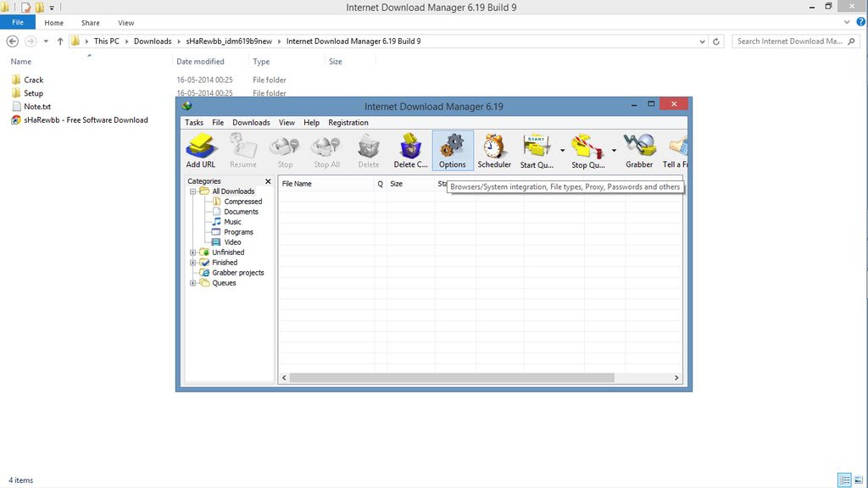Open the Help menu in IDM
868x488 pixels.
coord(312,123)
